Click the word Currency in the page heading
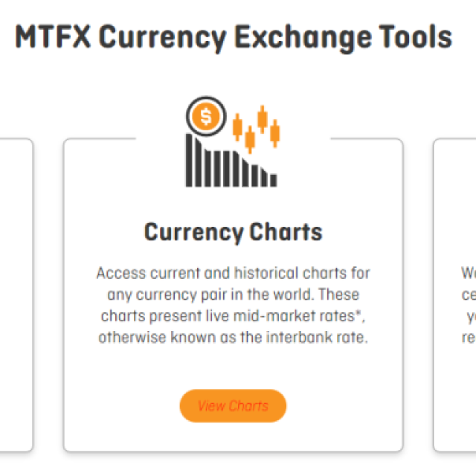The height and width of the screenshot is (476, 476). point(162,38)
